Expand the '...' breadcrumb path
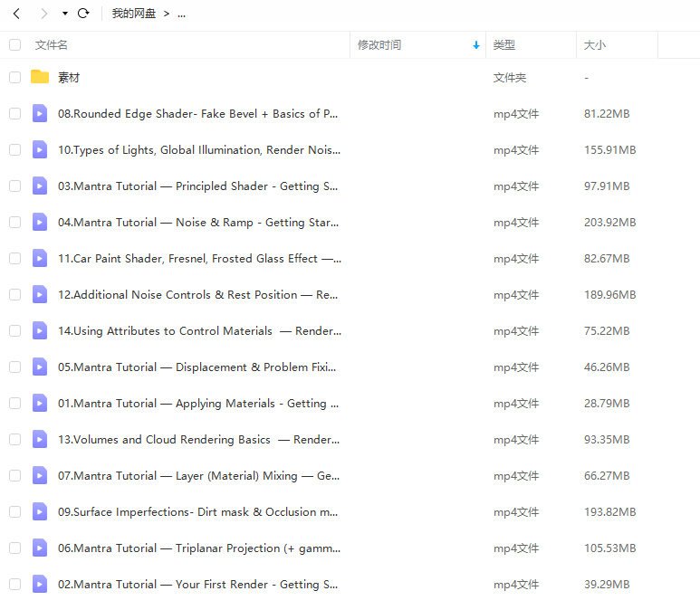This screenshot has width=700, height=610. (181, 14)
